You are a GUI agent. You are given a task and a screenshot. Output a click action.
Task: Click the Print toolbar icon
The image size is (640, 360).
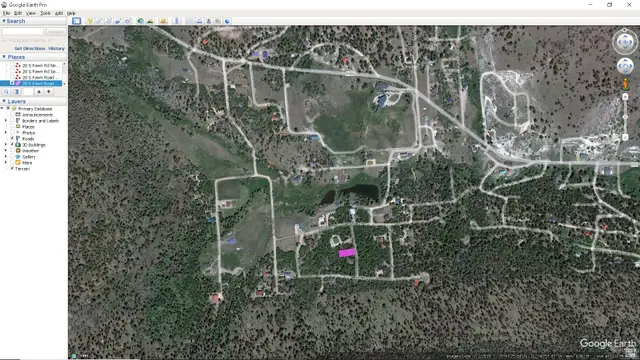(x=199, y=21)
